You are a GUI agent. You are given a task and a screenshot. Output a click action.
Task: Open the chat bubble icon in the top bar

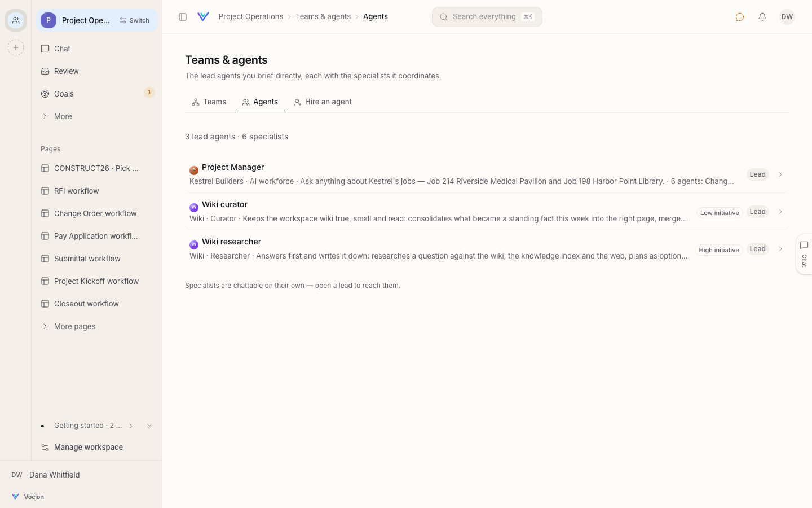point(740,17)
